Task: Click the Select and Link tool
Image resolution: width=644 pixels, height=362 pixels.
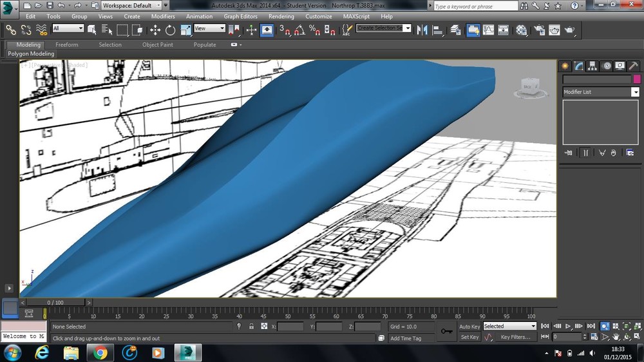Action: pos(10,30)
